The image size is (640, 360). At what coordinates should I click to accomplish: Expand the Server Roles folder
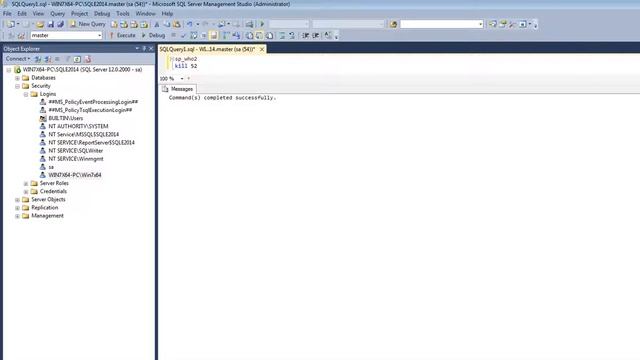point(26,183)
